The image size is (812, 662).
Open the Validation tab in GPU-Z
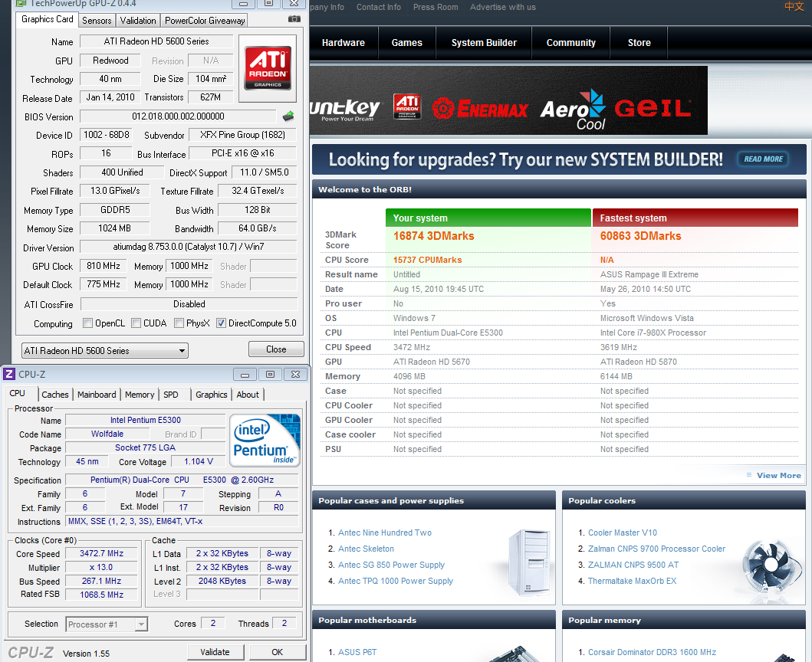point(138,21)
